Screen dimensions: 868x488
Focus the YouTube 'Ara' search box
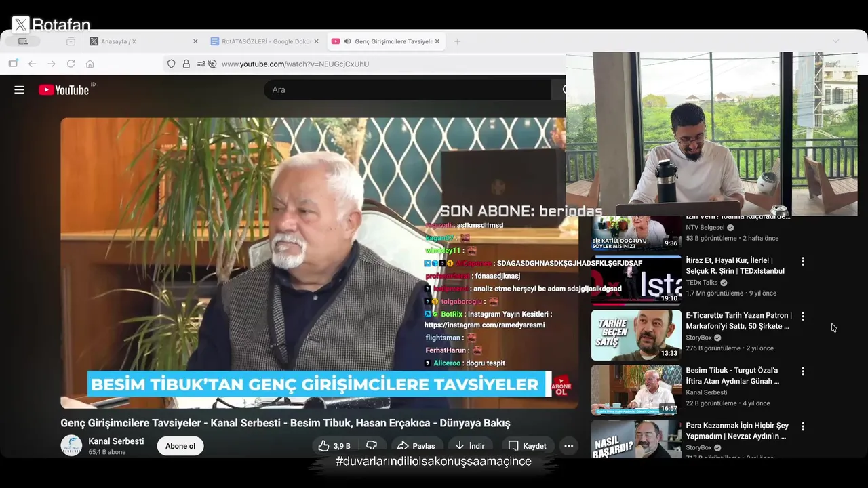pos(407,89)
